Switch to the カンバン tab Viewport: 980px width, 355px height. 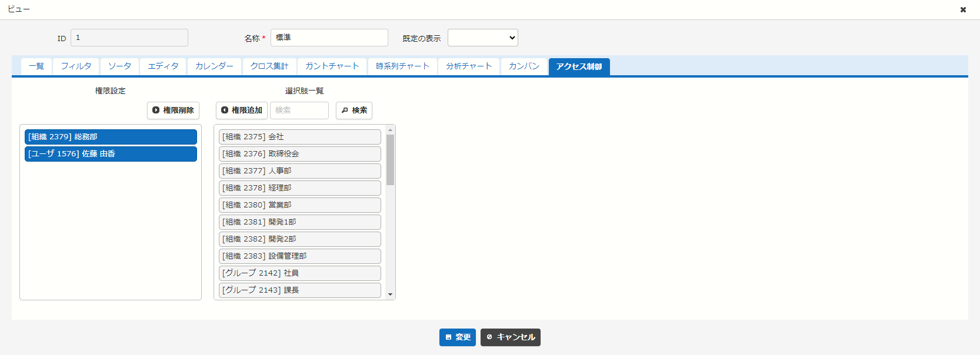coord(524,66)
